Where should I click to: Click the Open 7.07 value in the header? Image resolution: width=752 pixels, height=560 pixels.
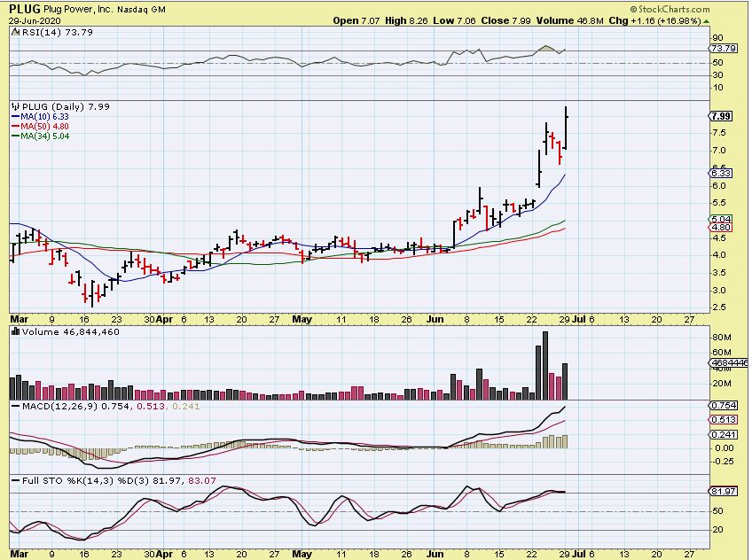pyautogui.click(x=356, y=20)
